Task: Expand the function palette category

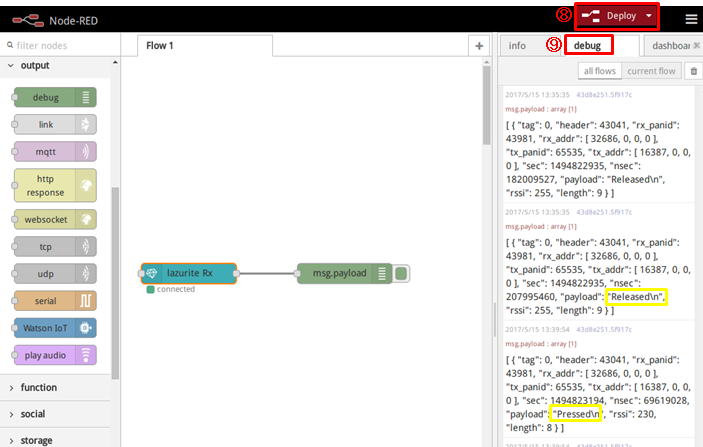Action: coord(56,387)
